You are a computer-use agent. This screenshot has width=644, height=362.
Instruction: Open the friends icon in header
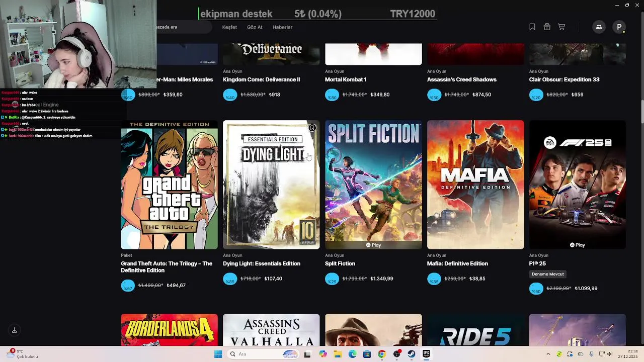599,27
